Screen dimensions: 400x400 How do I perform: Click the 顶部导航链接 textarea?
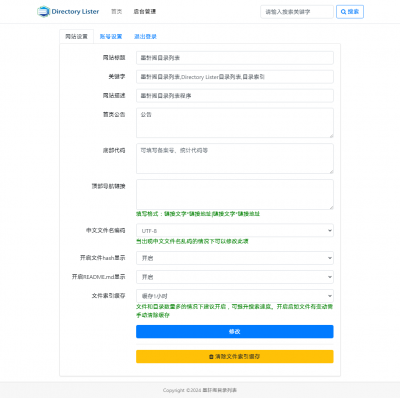point(235,195)
